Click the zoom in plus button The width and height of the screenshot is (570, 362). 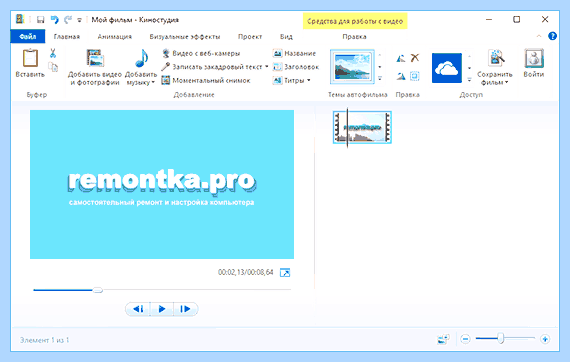pyautogui.click(x=545, y=339)
